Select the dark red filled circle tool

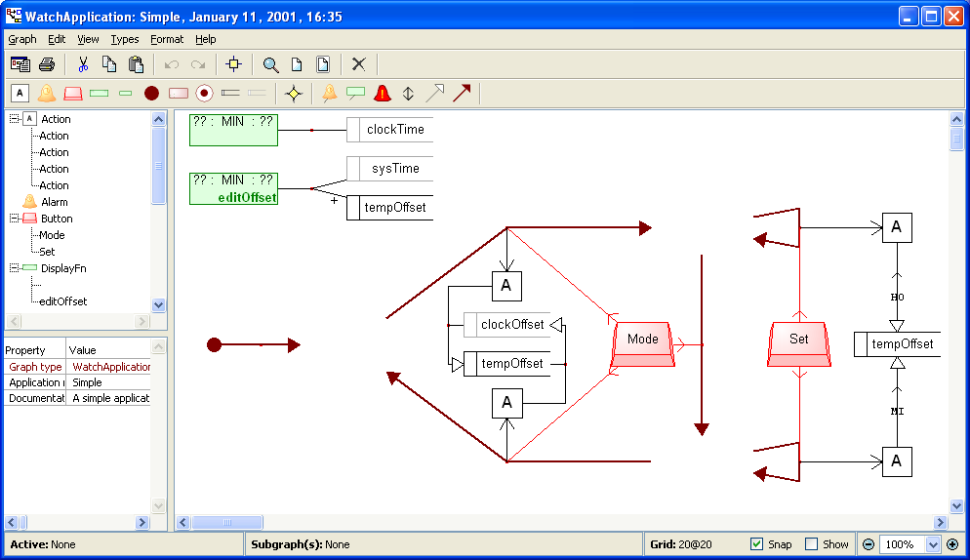[151, 94]
